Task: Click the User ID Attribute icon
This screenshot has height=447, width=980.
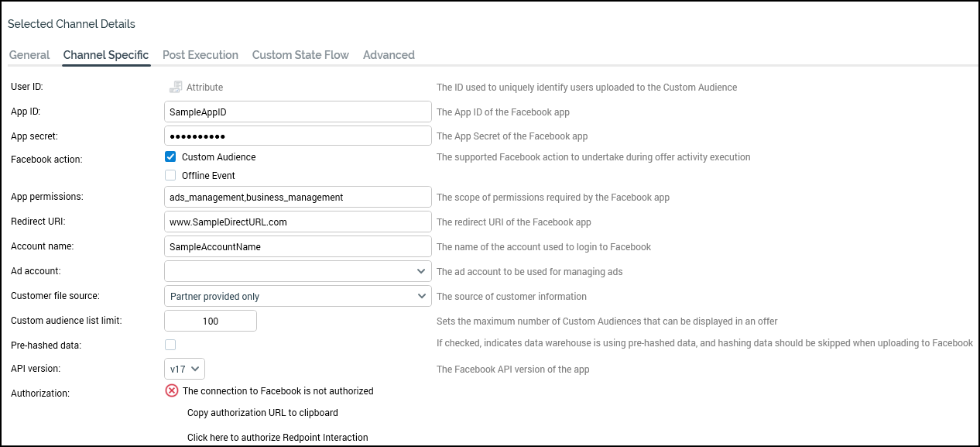Action: pyautogui.click(x=176, y=88)
